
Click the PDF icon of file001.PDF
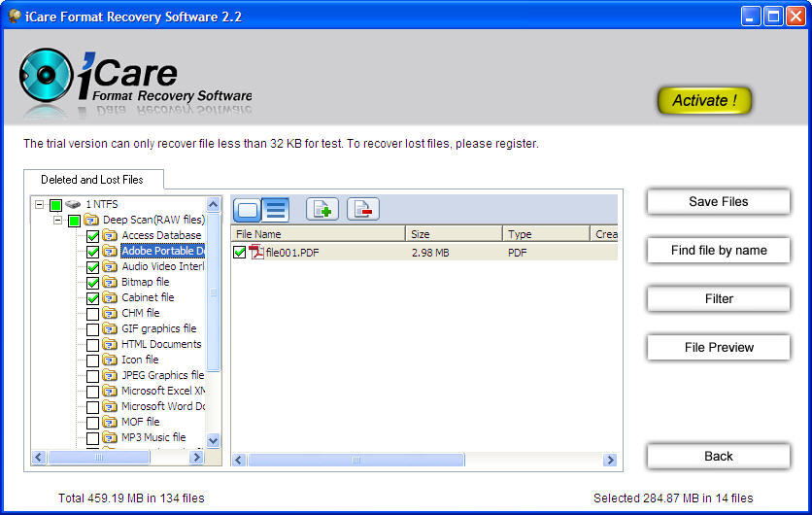click(x=256, y=253)
